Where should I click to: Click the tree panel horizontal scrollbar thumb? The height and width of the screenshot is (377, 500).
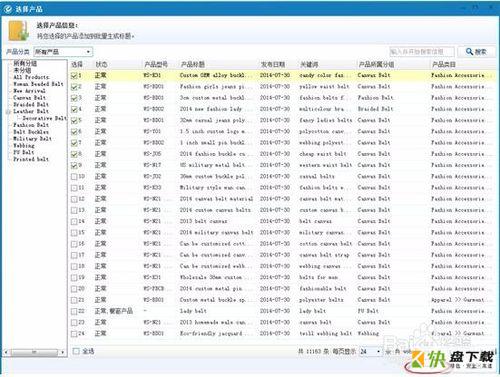click(34, 352)
